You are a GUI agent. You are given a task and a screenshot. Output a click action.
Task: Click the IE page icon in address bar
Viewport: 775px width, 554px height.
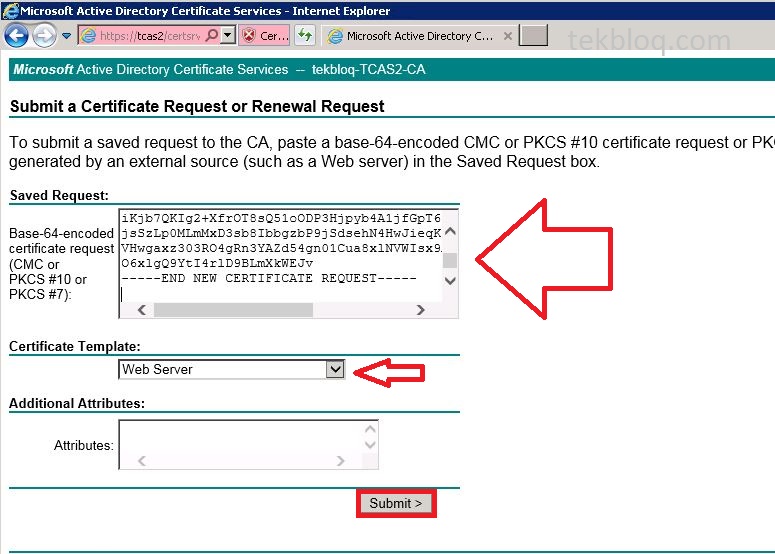[88, 36]
